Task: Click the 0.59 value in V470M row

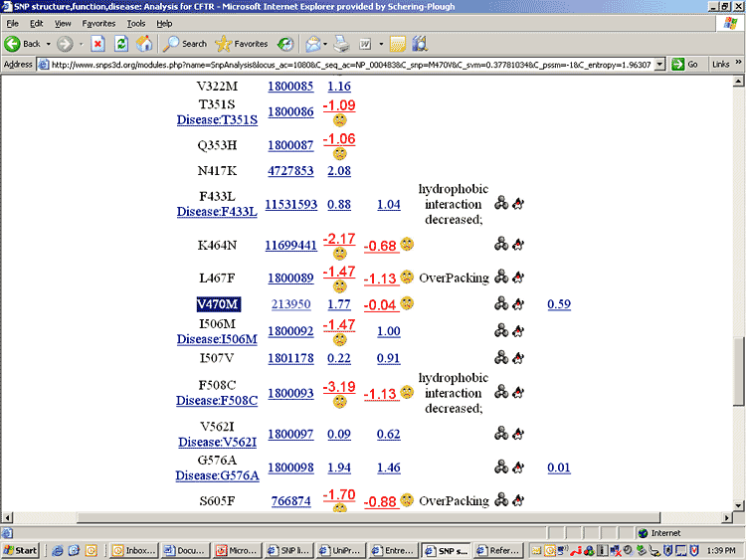Action: (x=559, y=304)
